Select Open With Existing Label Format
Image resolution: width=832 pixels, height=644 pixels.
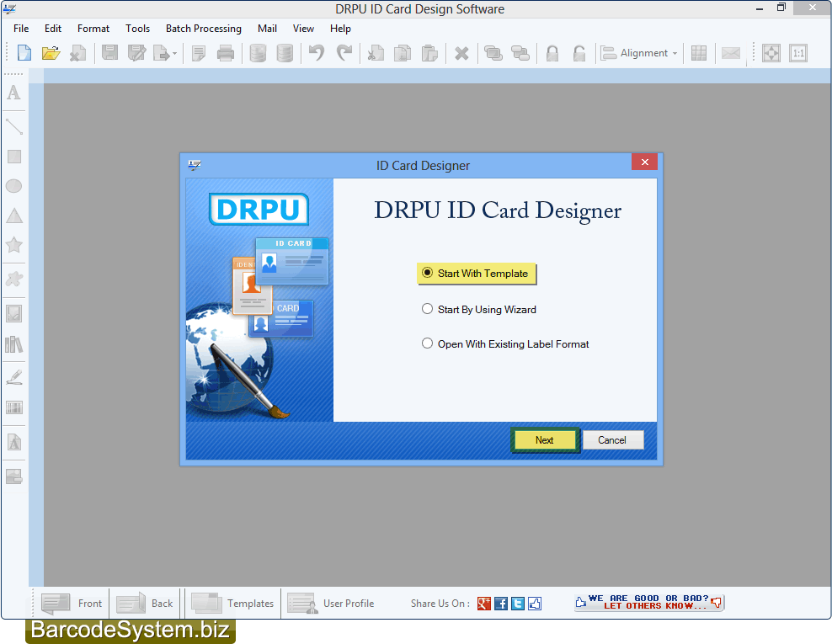(x=505, y=343)
